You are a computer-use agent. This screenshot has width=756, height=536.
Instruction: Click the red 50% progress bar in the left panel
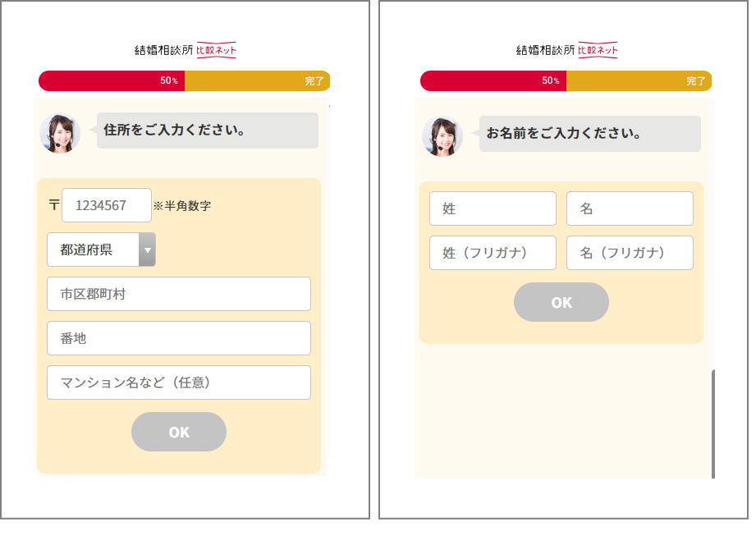coord(111,80)
